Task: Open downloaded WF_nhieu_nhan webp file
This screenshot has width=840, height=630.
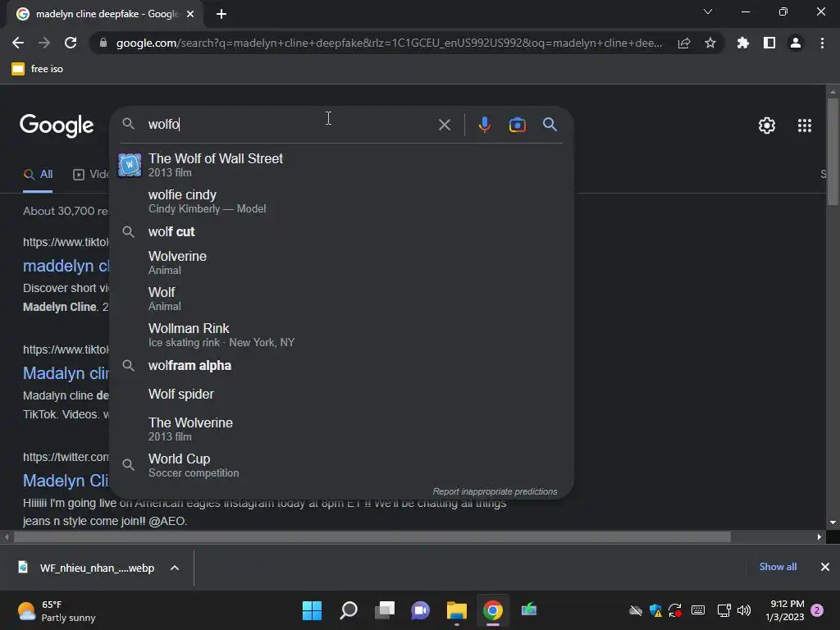Action: tap(87, 568)
